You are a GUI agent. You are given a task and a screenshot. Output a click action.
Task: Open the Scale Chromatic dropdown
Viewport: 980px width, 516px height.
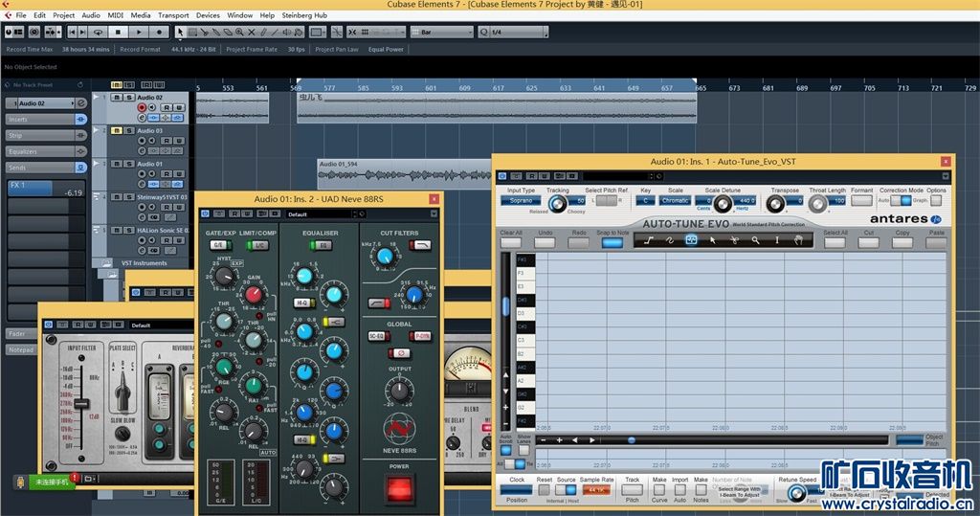point(675,201)
